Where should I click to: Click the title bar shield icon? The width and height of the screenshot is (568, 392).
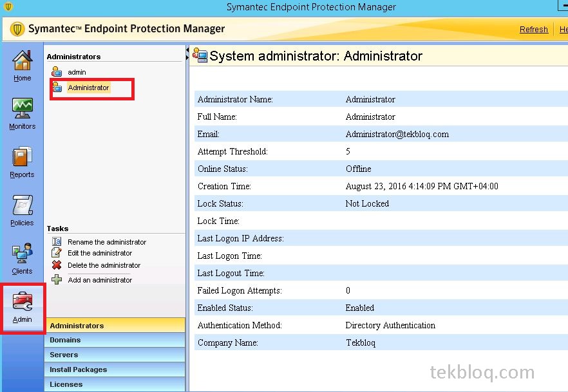tap(8, 6)
